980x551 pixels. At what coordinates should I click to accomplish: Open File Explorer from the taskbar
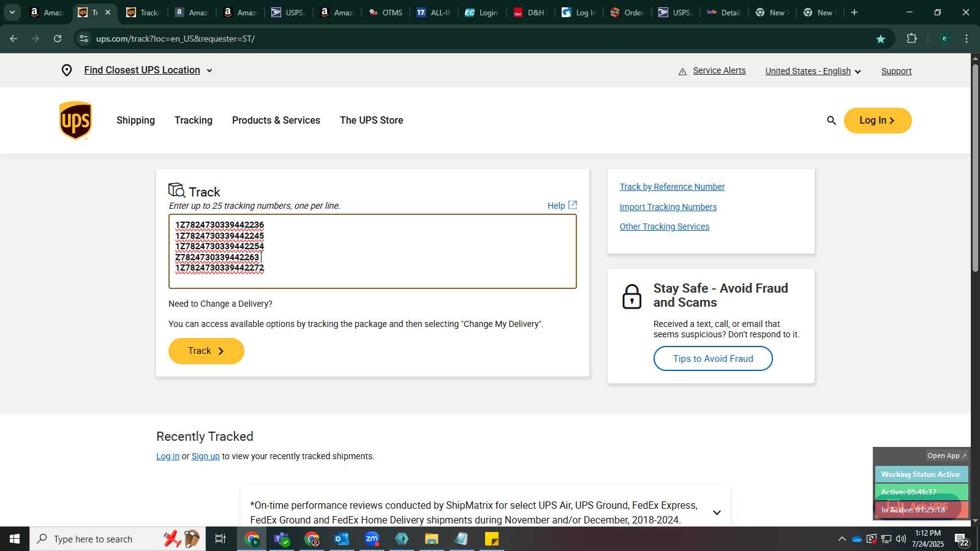pos(432,539)
